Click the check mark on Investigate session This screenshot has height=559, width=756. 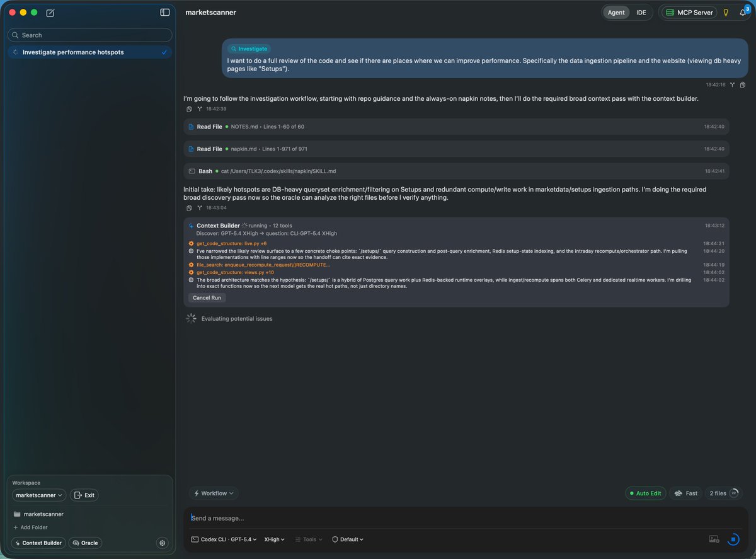[x=164, y=52]
